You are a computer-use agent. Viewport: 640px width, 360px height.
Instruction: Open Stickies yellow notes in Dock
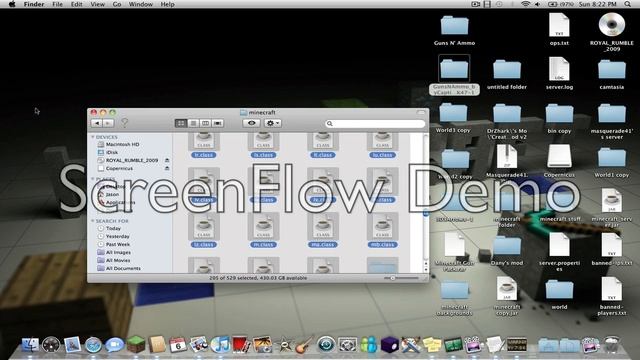[x=432, y=345]
